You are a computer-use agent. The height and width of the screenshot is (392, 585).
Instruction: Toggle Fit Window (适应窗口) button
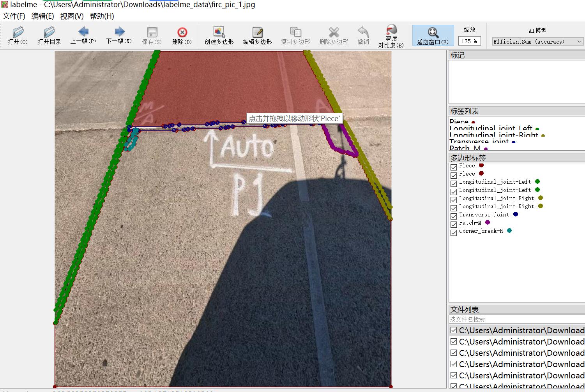(433, 35)
